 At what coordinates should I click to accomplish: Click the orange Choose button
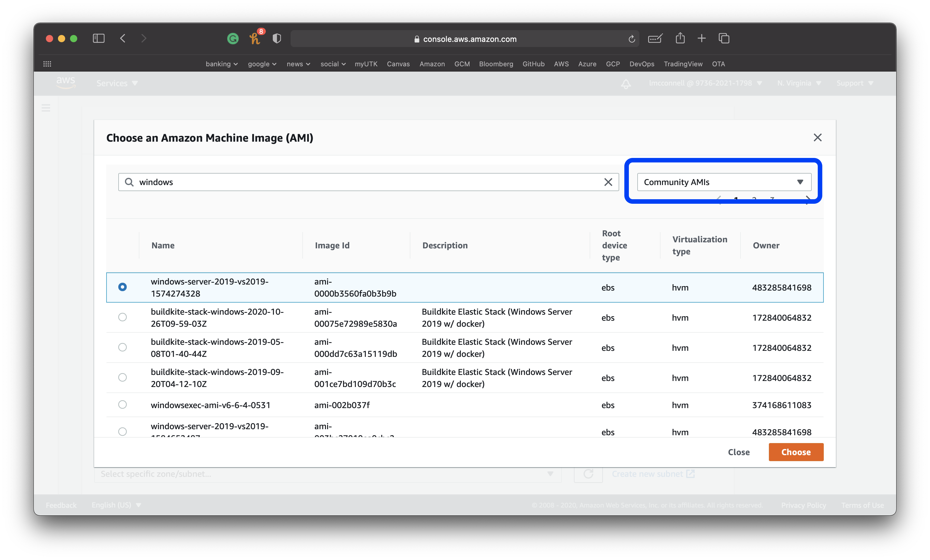coord(796,452)
